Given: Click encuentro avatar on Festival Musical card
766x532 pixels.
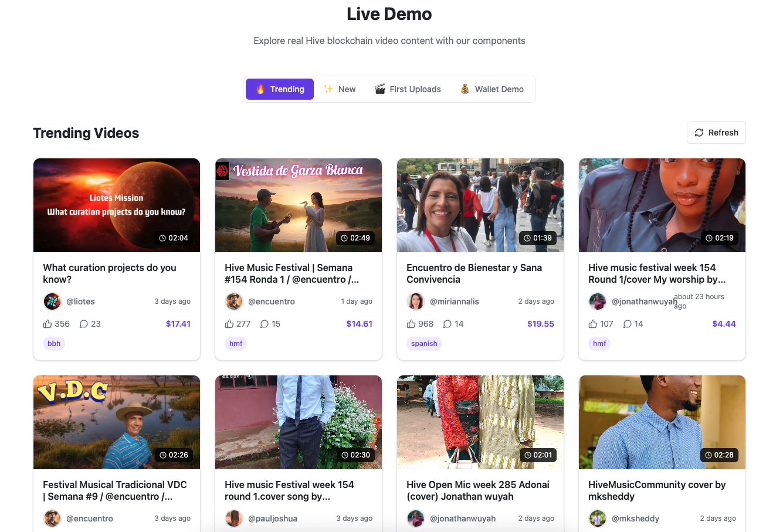Looking at the screenshot, I should pos(52,519).
